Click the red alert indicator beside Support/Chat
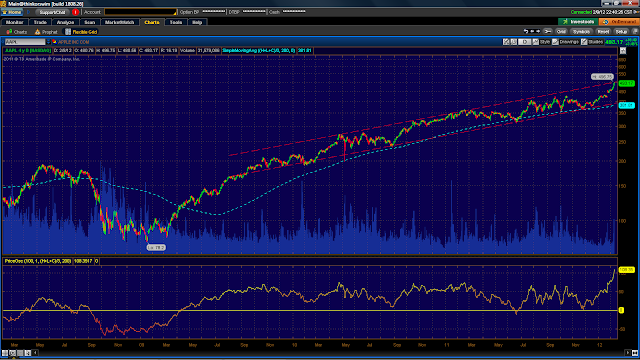Viewport: 640px width, 360px height. pos(75,12)
